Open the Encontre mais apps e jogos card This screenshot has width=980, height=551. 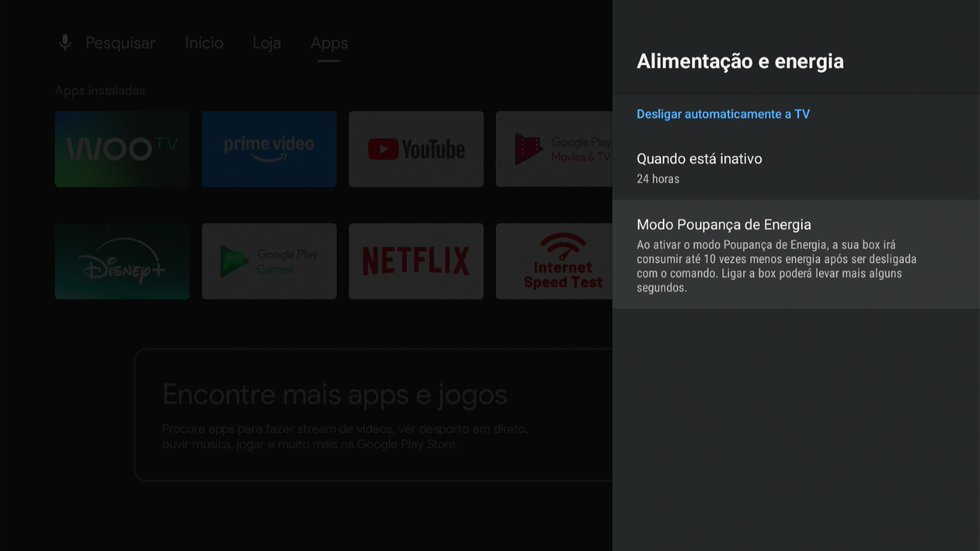point(374,415)
